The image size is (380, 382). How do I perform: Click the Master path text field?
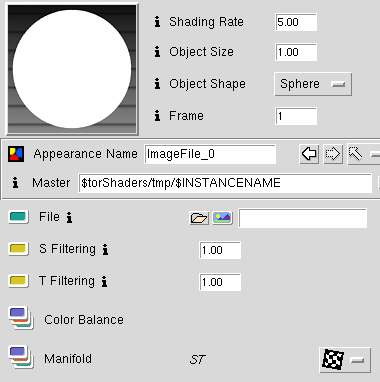coord(225,183)
